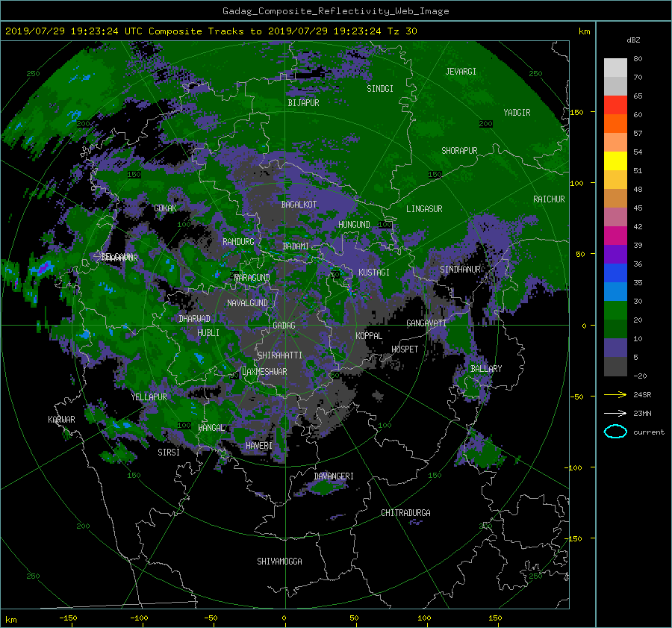Select the red 60 dBZ color swatch

615,105
